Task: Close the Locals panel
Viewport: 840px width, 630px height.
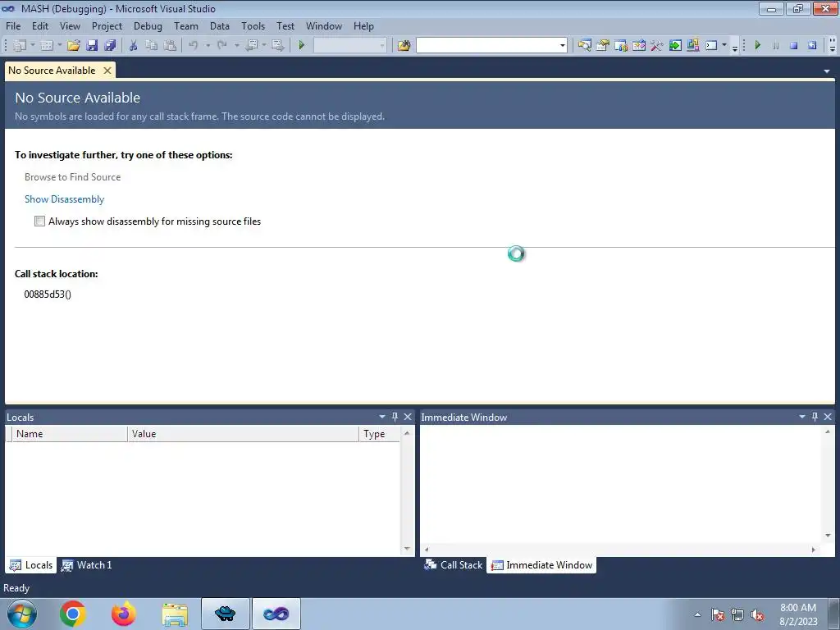Action: (x=408, y=417)
